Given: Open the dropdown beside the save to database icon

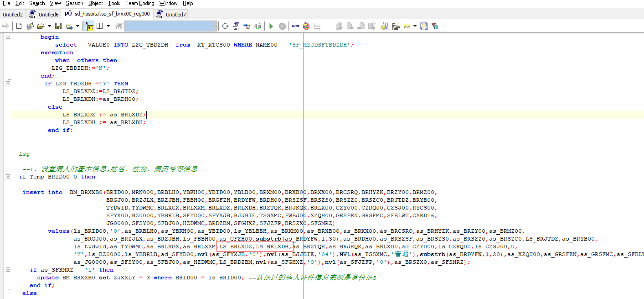Looking at the screenshot, I should pos(77,26).
